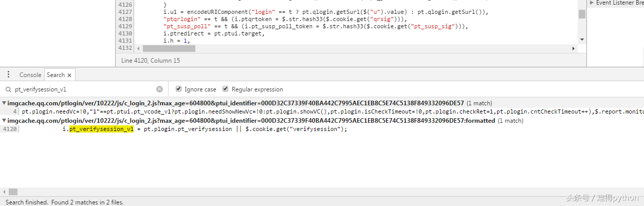Collapse the formatted c_login_2.js result group
The width and height of the screenshot is (644, 206).
[4, 121]
